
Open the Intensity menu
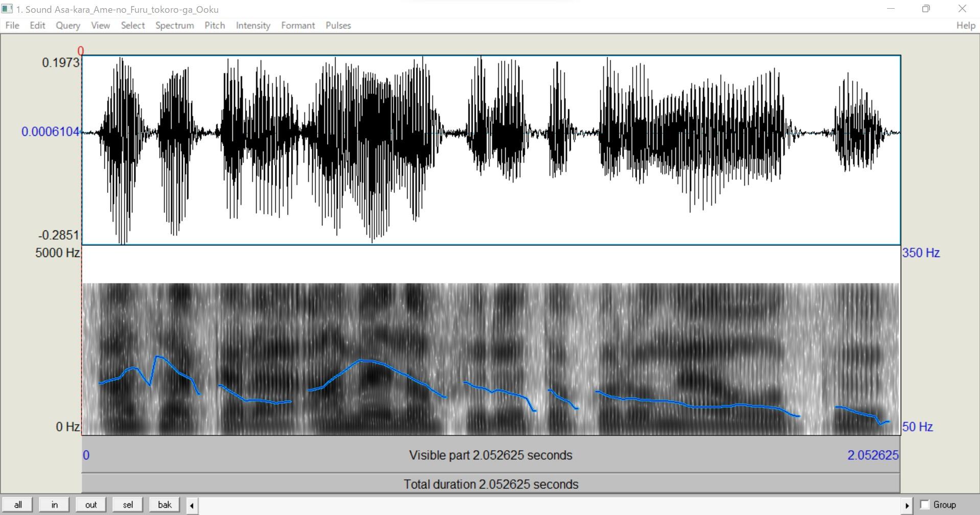point(253,26)
